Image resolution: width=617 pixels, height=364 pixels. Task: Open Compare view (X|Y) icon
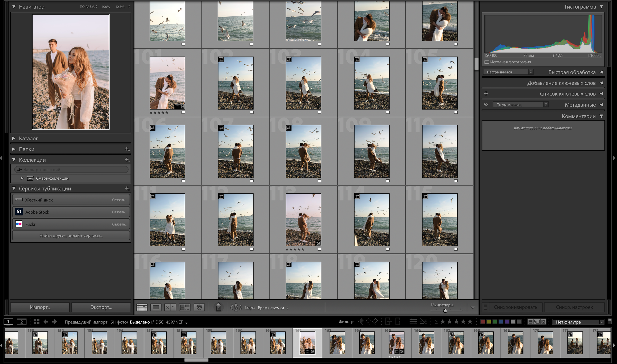[x=170, y=307]
